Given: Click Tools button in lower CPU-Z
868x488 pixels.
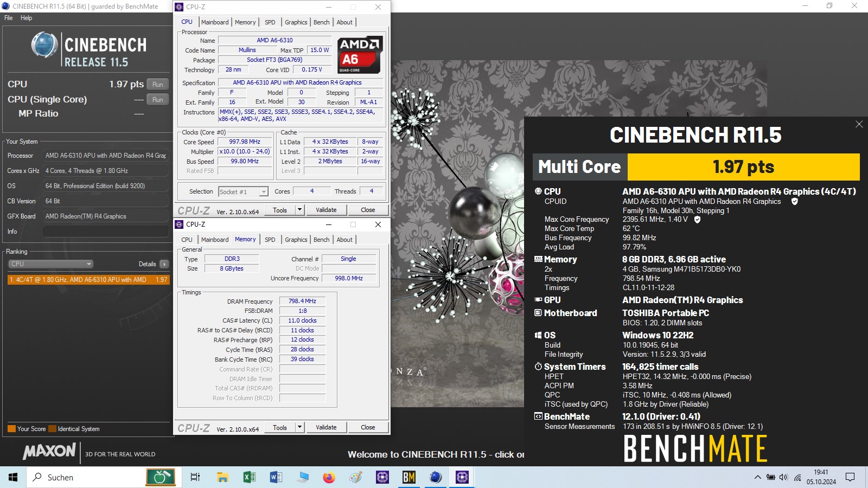Looking at the screenshot, I should [x=280, y=427].
